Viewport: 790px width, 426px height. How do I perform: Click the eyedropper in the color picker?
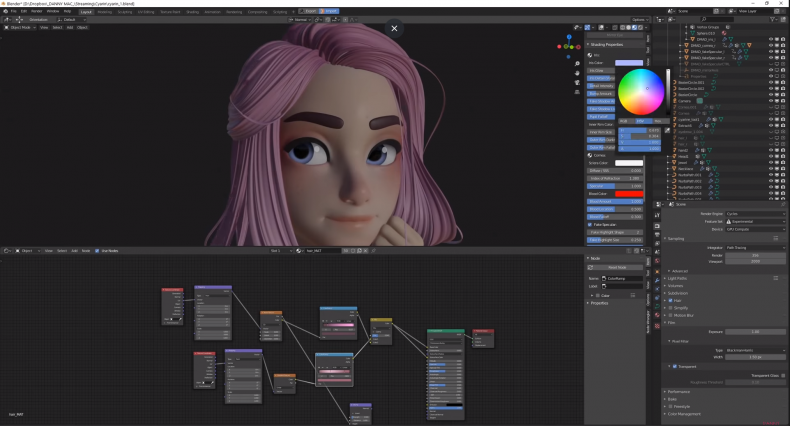[x=668, y=130]
